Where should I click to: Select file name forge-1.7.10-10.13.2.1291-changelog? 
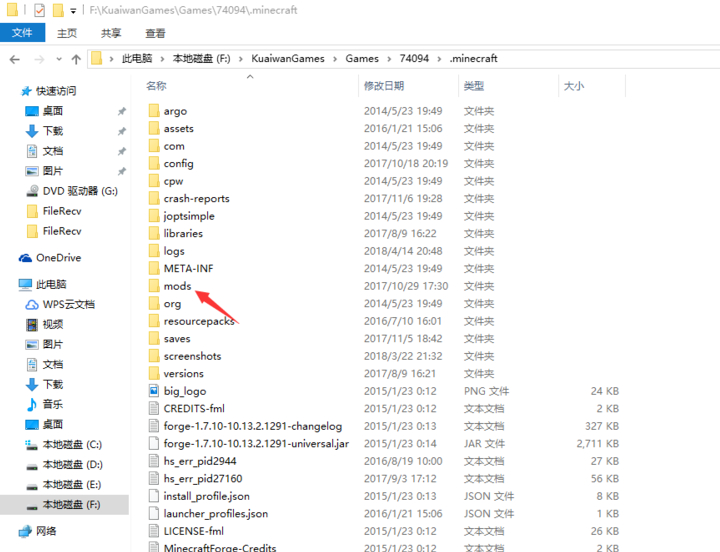[x=253, y=426]
